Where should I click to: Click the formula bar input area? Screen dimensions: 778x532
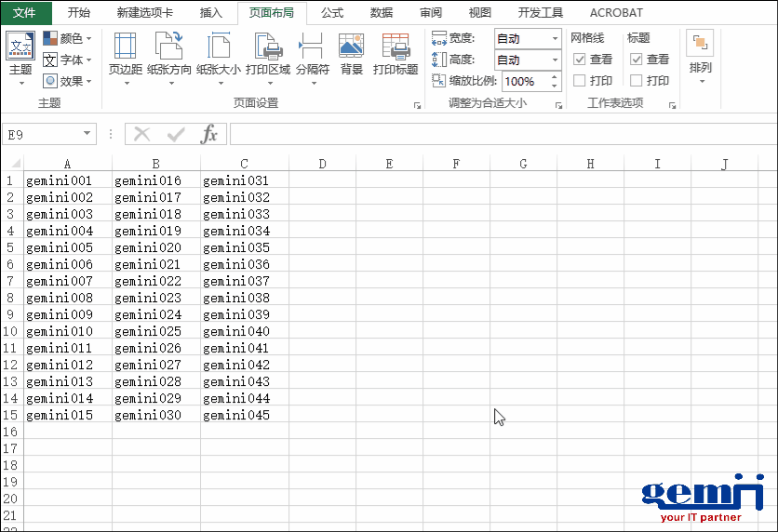point(503,134)
